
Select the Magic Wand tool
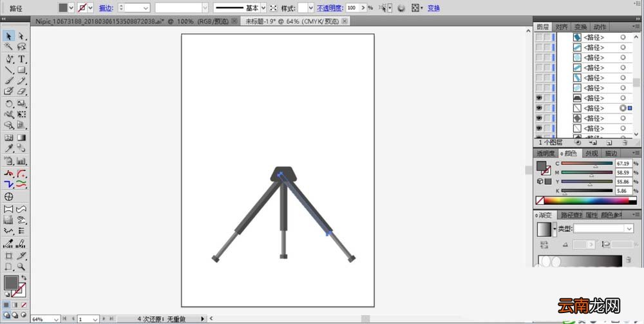pos(8,47)
